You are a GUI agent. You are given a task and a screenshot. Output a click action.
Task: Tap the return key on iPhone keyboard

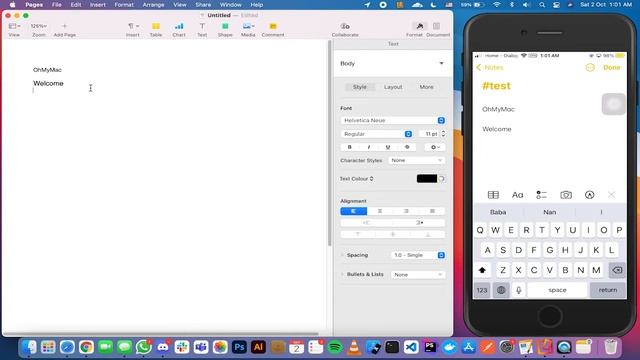608,290
